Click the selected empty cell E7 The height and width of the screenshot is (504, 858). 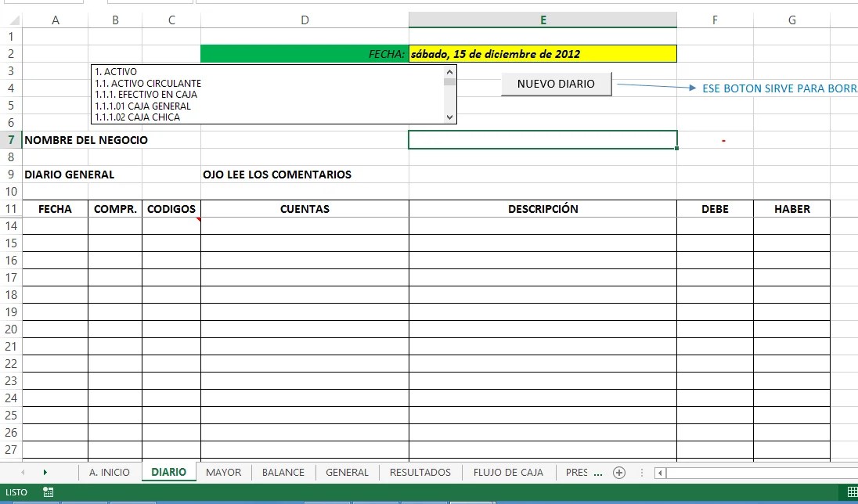(x=543, y=140)
